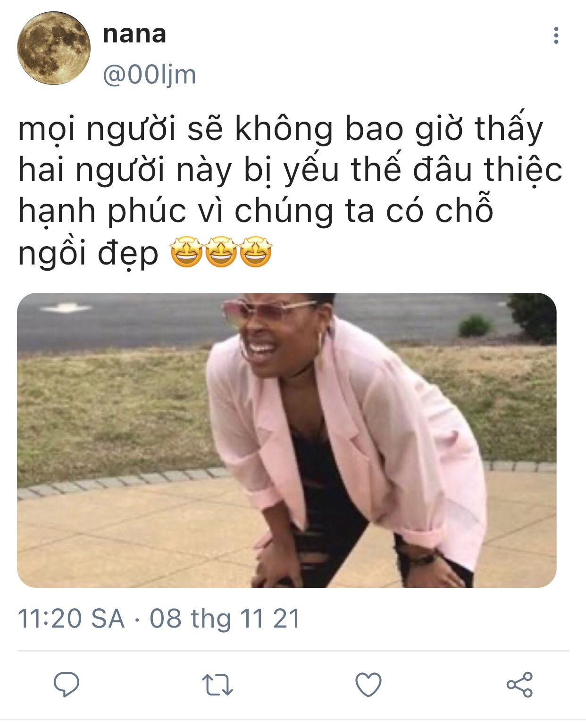Tap the retweet arrows icon
586x728 pixels.
click(x=218, y=685)
